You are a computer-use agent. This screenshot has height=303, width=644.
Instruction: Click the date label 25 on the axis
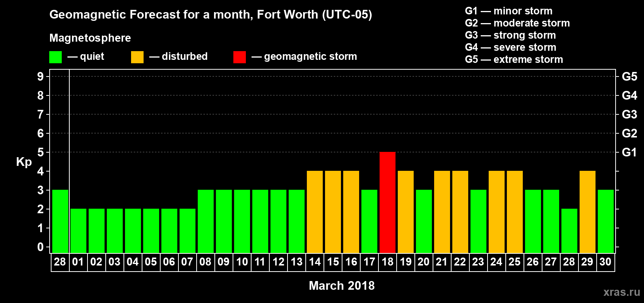pos(514,262)
